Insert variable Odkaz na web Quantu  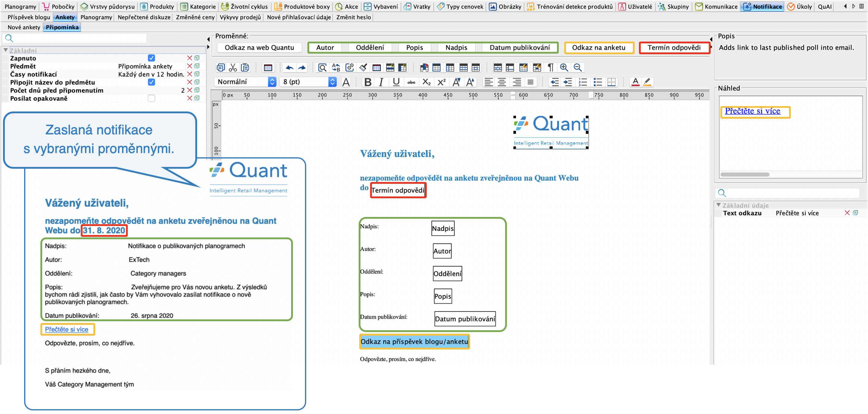(259, 48)
